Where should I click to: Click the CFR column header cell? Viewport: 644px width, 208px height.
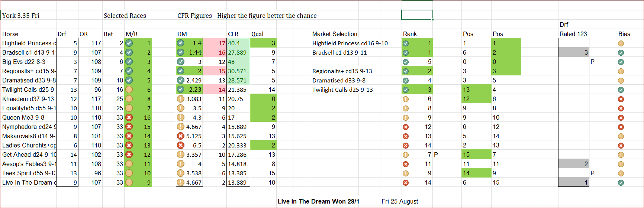pyautogui.click(x=233, y=34)
